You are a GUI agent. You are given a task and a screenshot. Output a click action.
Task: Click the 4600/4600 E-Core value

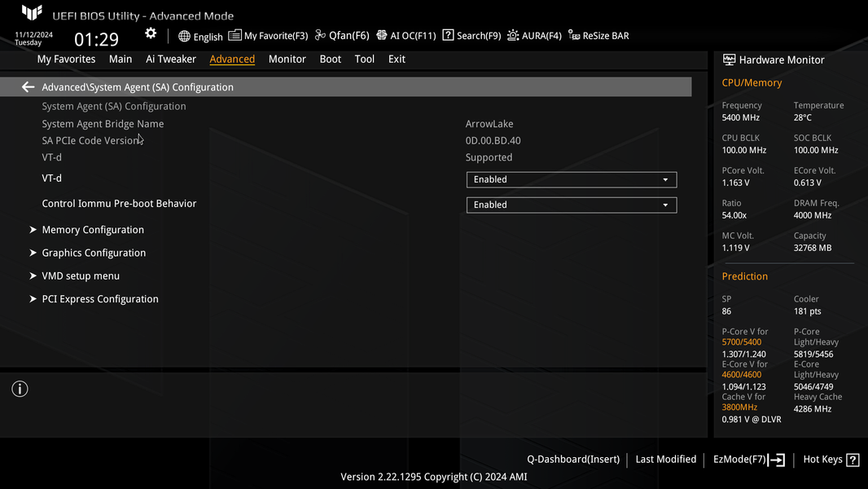(x=741, y=375)
